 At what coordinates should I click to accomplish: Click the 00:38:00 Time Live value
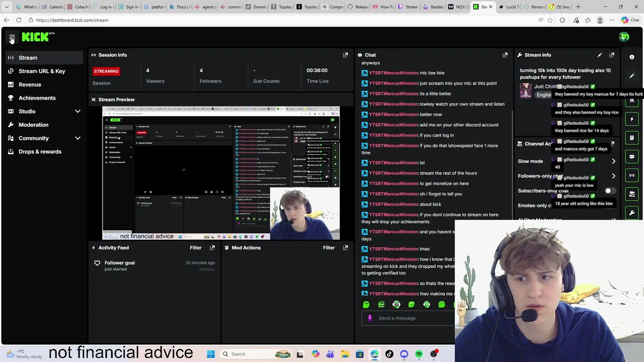click(x=317, y=70)
